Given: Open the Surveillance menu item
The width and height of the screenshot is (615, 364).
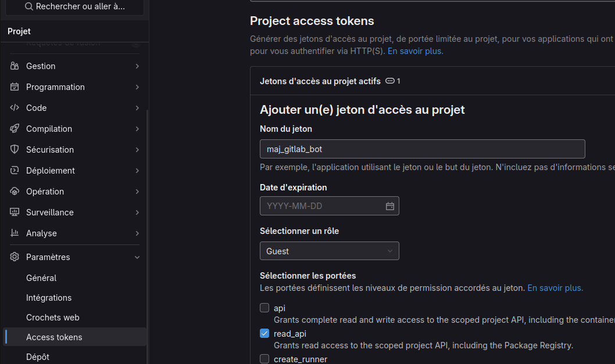Looking at the screenshot, I should (x=74, y=212).
